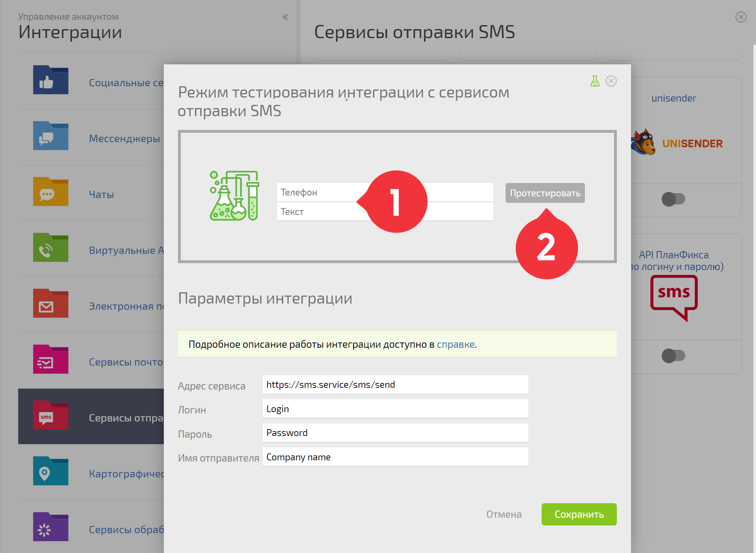Screen dimensions: 756x553
Task: Collapse the Интеграции sidebar with double chevron
Action: point(285,17)
